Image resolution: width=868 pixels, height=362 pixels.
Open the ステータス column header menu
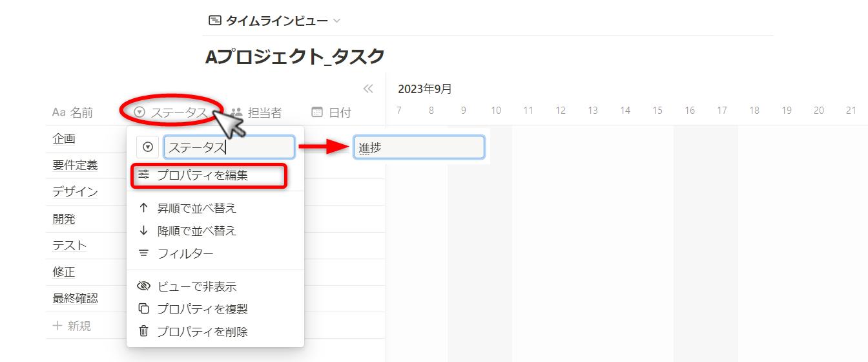(172, 112)
